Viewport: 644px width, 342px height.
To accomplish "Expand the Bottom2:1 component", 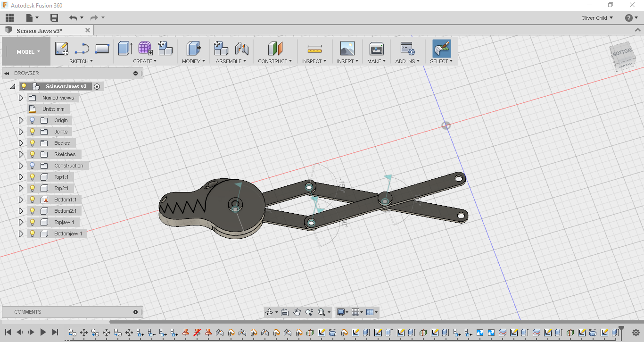I will (x=21, y=211).
